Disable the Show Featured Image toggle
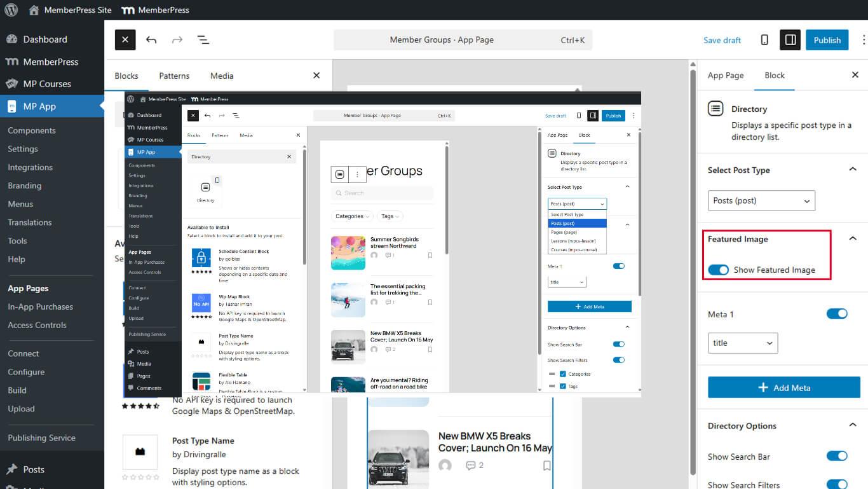 pos(719,270)
